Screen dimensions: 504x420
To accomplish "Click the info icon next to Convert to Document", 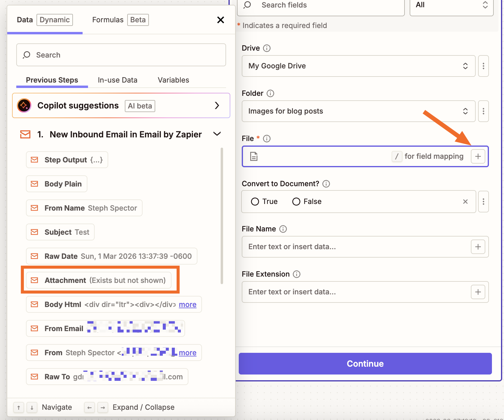I will pyautogui.click(x=326, y=184).
